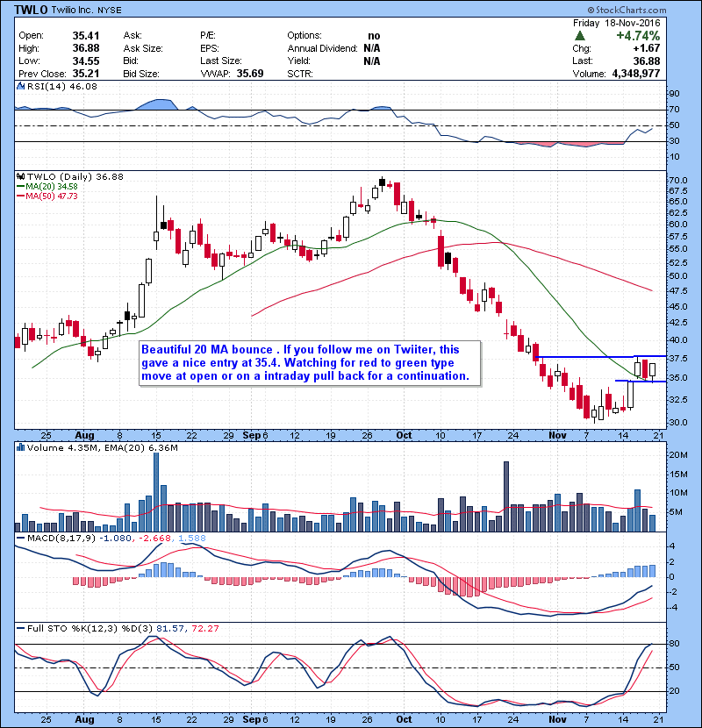Select the stochastic %D value 72.27

click(205, 628)
